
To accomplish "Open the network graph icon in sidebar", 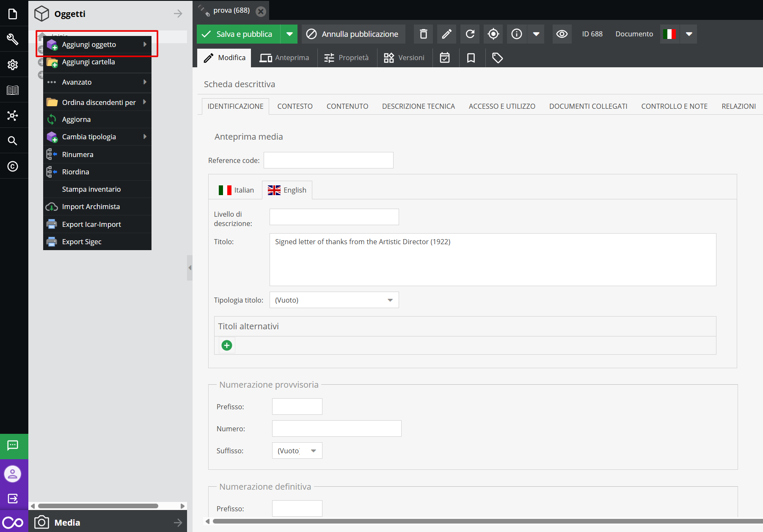I will [x=13, y=116].
